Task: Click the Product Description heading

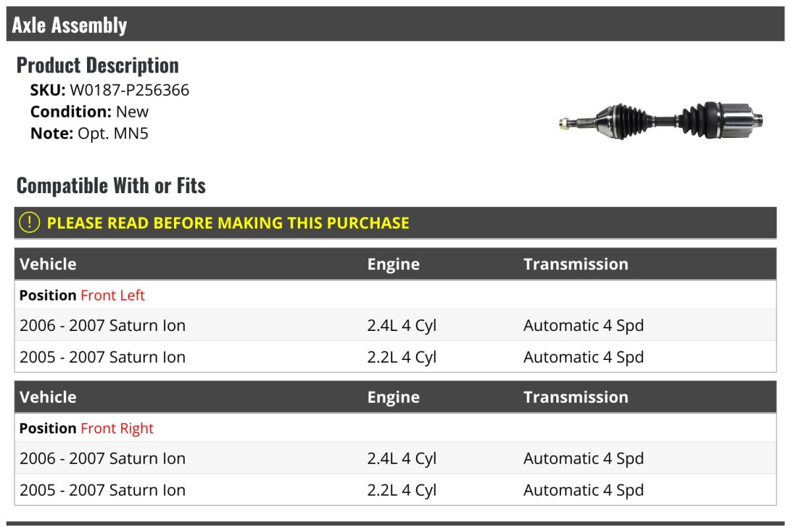Action: [x=98, y=65]
